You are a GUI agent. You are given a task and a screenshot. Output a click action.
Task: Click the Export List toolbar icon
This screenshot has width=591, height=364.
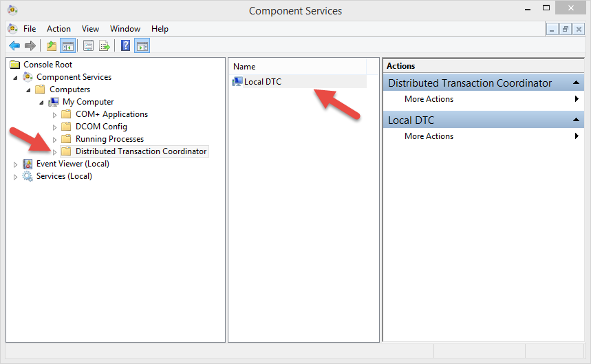point(105,46)
